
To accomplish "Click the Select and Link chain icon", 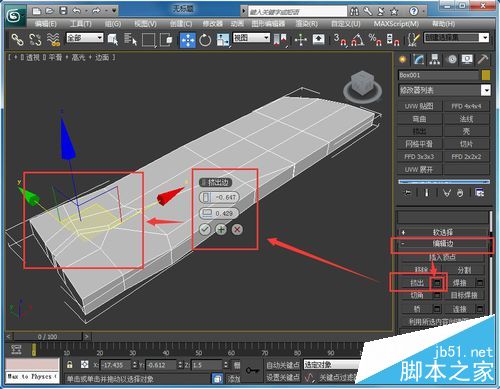I will (17, 40).
